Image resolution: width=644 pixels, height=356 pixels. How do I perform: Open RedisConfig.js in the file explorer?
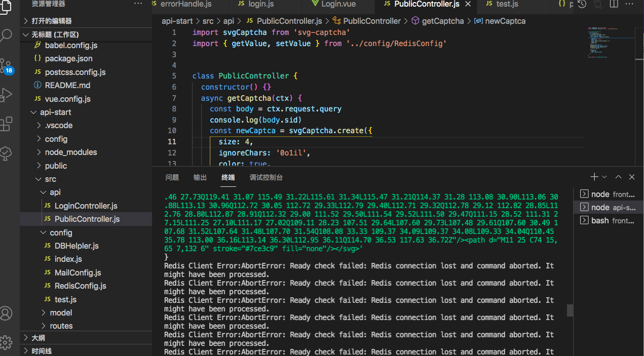tap(80, 286)
